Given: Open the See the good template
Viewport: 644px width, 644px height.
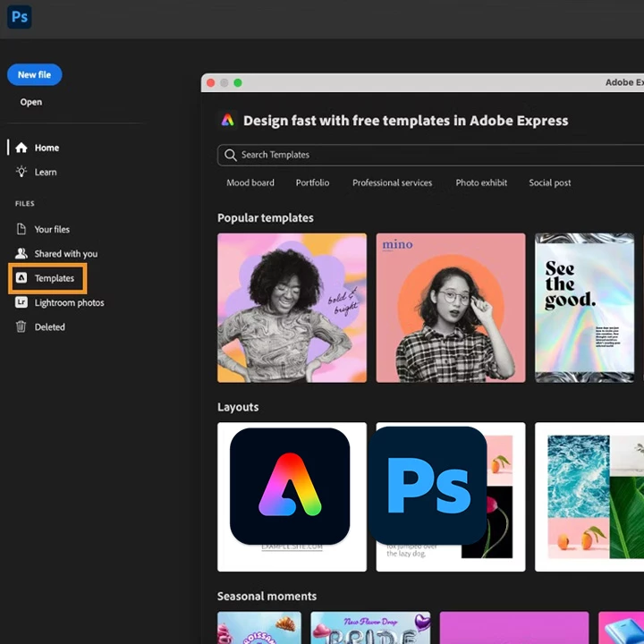Looking at the screenshot, I should pyautogui.click(x=584, y=308).
